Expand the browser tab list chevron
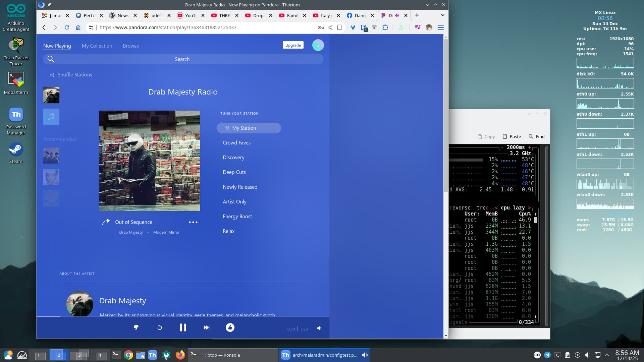This screenshot has width=644, height=362. (442, 15)
